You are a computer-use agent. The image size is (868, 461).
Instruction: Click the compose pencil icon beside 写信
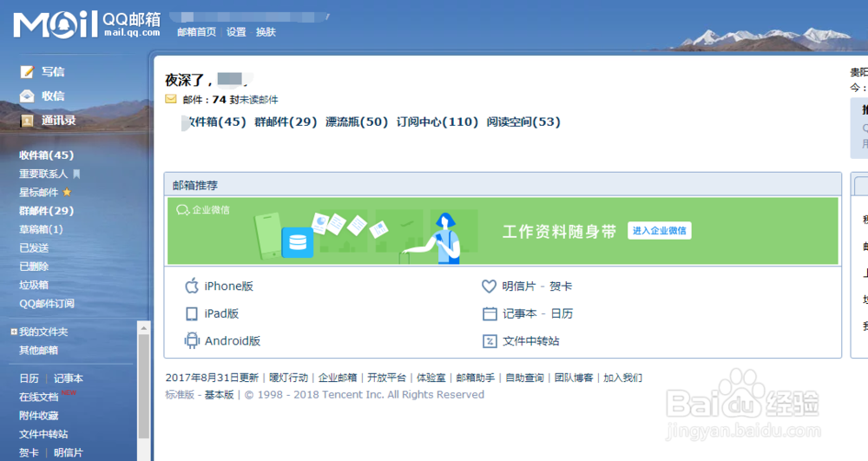(x=27, y=72)
